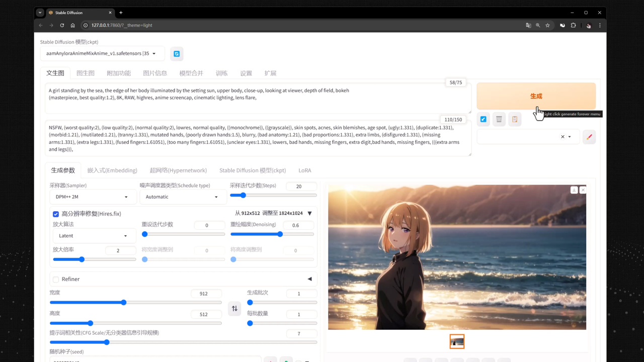Open the Sampler dropdown showing DPM++ 2M
This screenshot has height=362, width=644.
coord(92,197)
